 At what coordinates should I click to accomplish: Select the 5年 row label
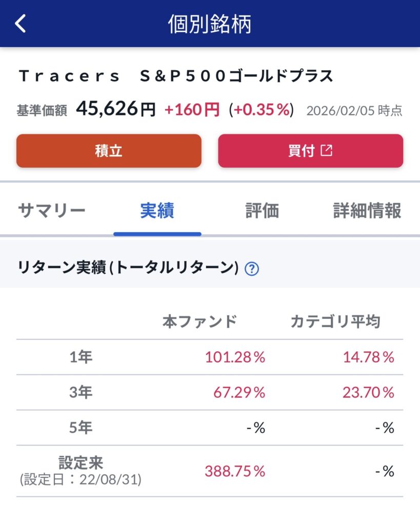(x=81, y=428)
